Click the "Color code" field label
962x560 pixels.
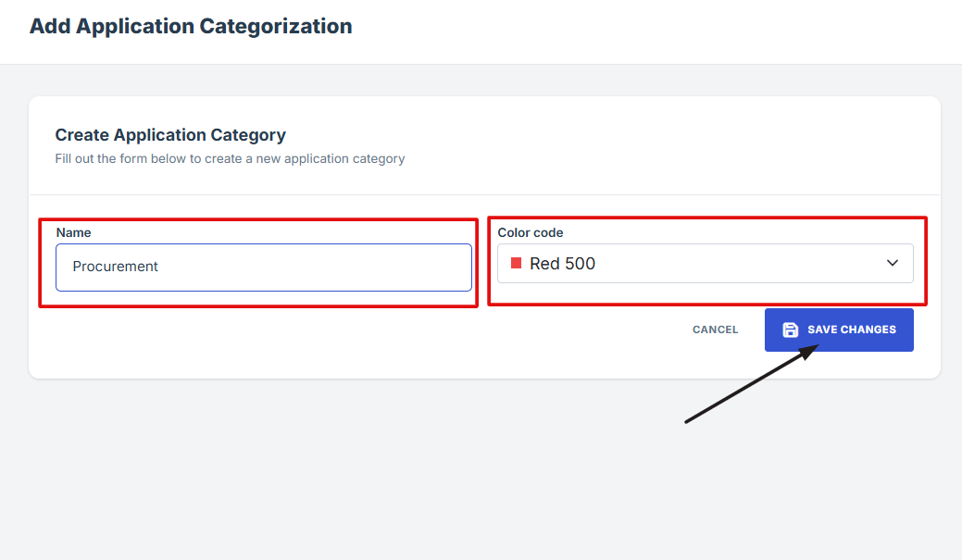click(x=530, y=232)
